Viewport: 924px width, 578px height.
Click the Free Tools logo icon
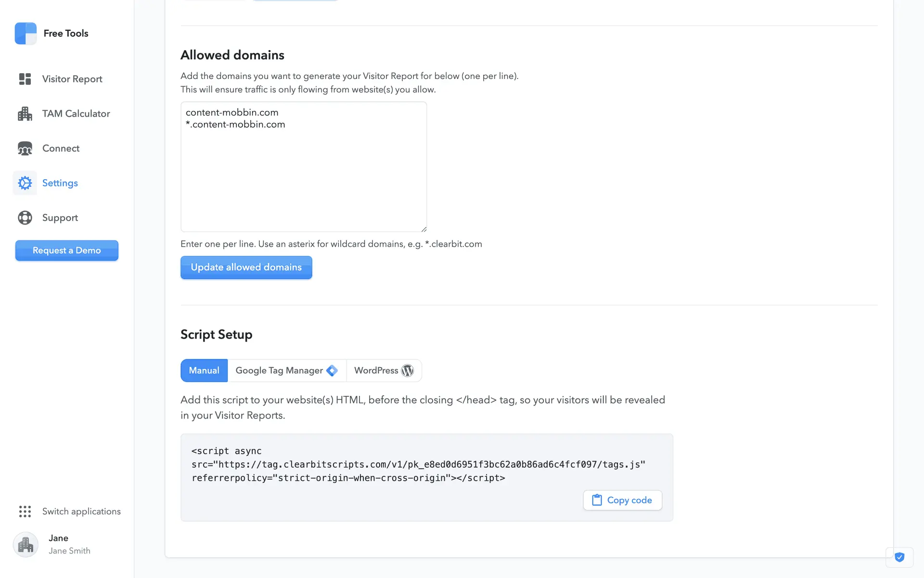(26, 33)
